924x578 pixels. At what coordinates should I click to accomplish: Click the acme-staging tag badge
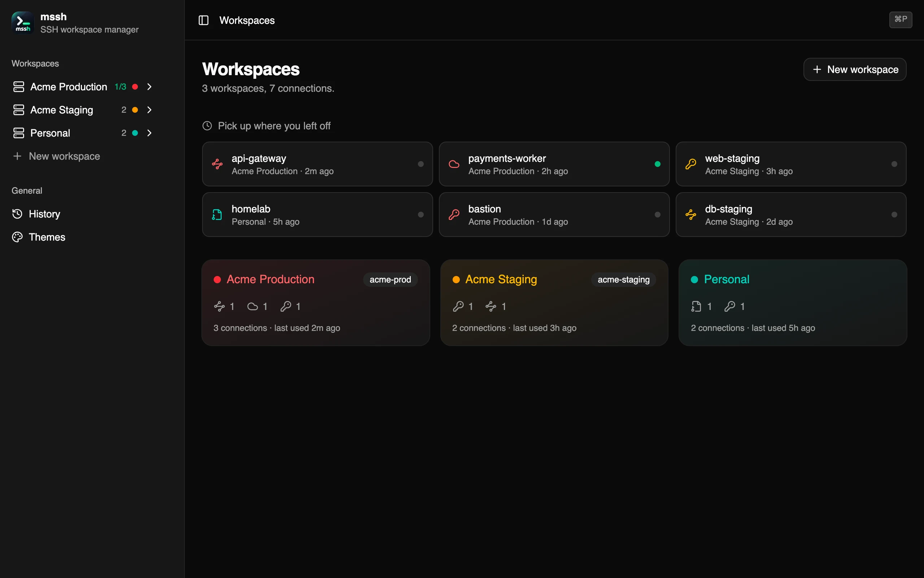pos(623,280)
